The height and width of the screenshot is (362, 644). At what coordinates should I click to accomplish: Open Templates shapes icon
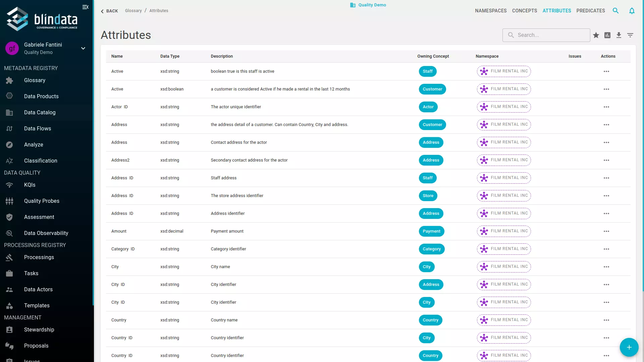coord(9,306)
